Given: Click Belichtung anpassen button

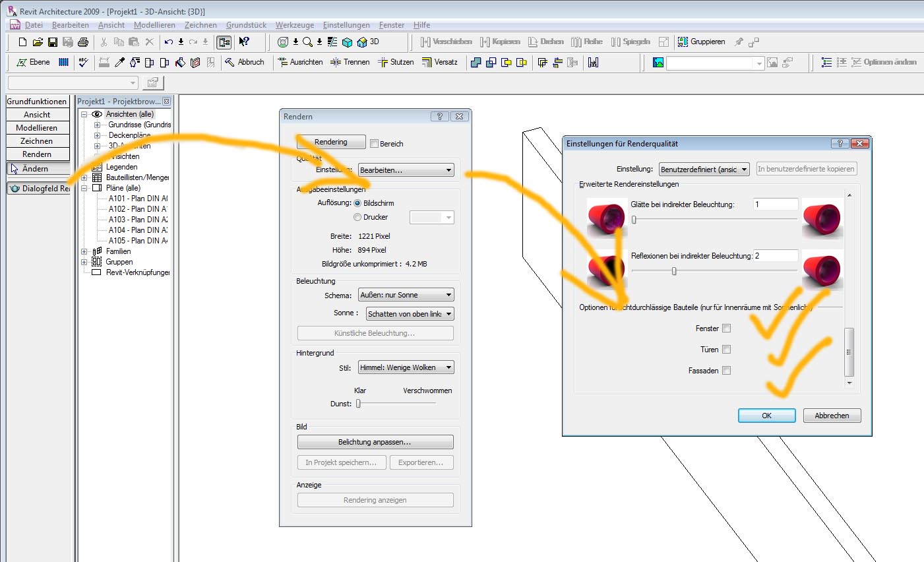Looking at the screenshot, I should click(x=375, y=442).
